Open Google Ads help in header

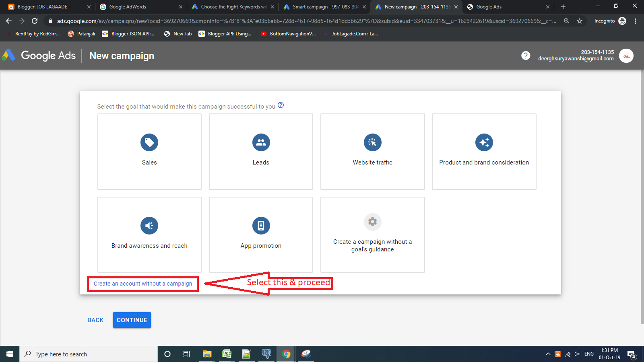click(526, 56)
